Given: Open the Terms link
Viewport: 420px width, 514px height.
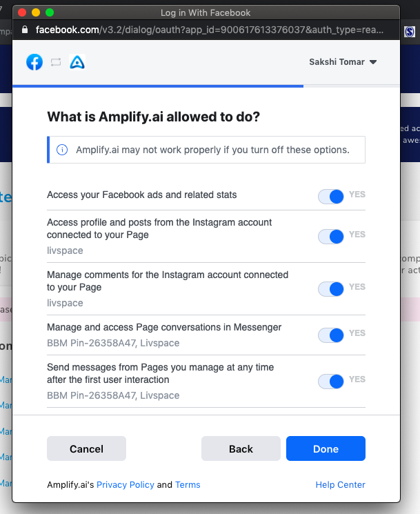Looking at the screenshot, I should 188,484.
